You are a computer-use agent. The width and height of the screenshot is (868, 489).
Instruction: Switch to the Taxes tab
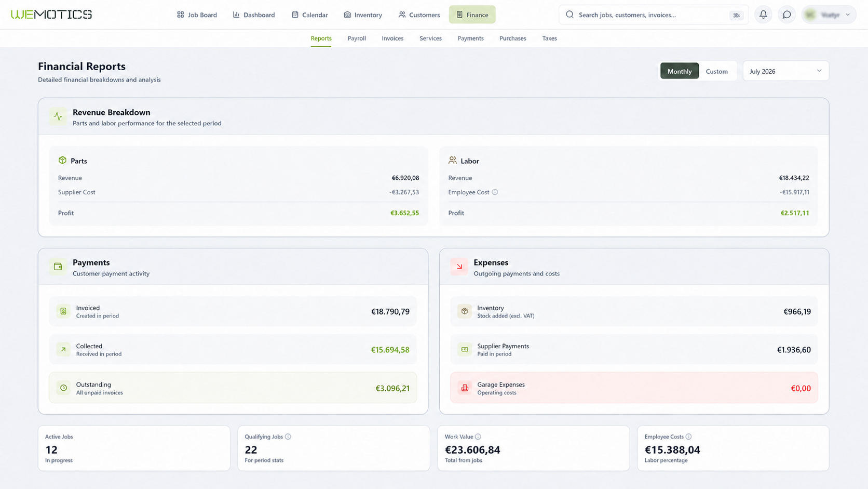coord(549,38)
